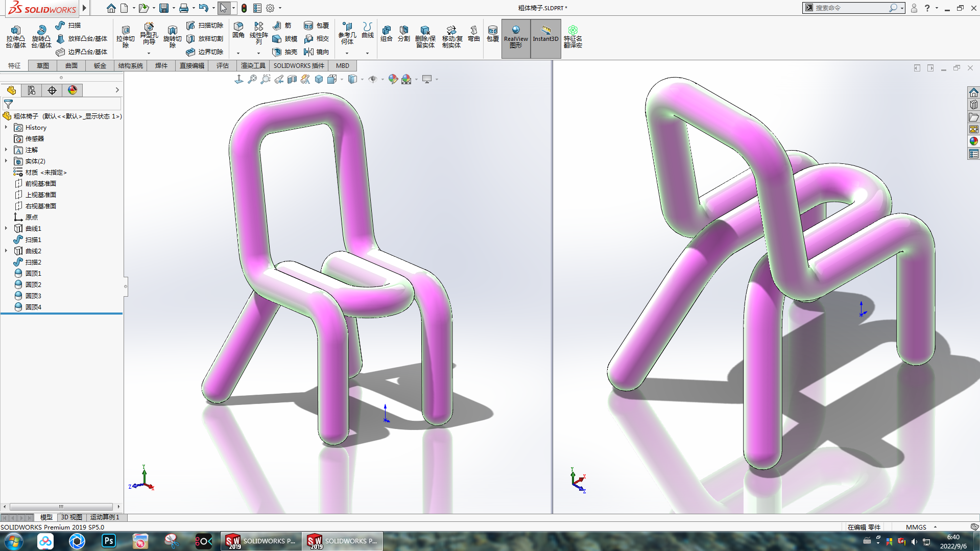Select the 抽壳 shell tool

pyautogui.click(x=285, y=52)
